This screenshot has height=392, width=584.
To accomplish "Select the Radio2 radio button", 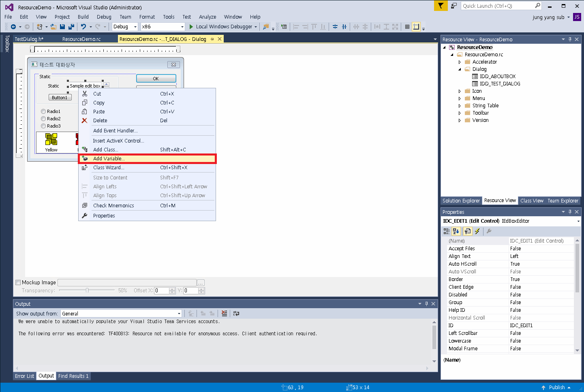I will 43,119.
